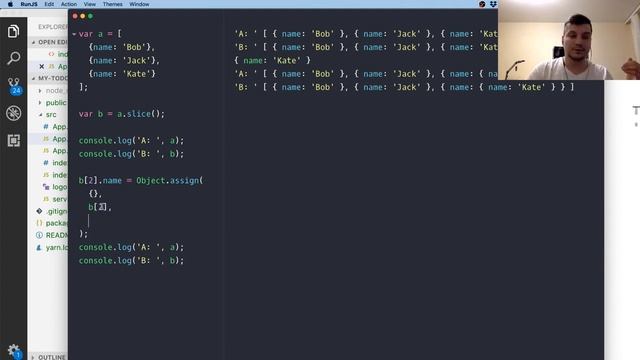Click the Dropbox icon in menu bar

(493, 4)
